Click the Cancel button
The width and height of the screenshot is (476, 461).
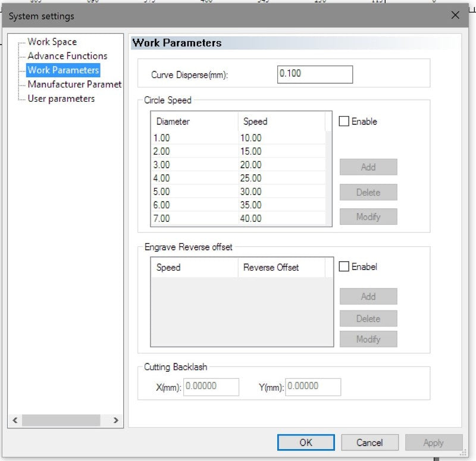point(369,443)
